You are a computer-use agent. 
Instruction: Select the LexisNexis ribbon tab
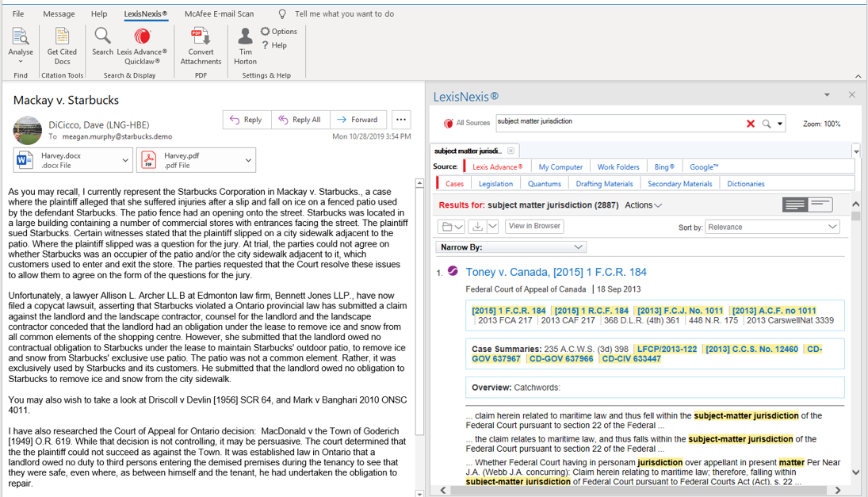click(x=146, y=13)
